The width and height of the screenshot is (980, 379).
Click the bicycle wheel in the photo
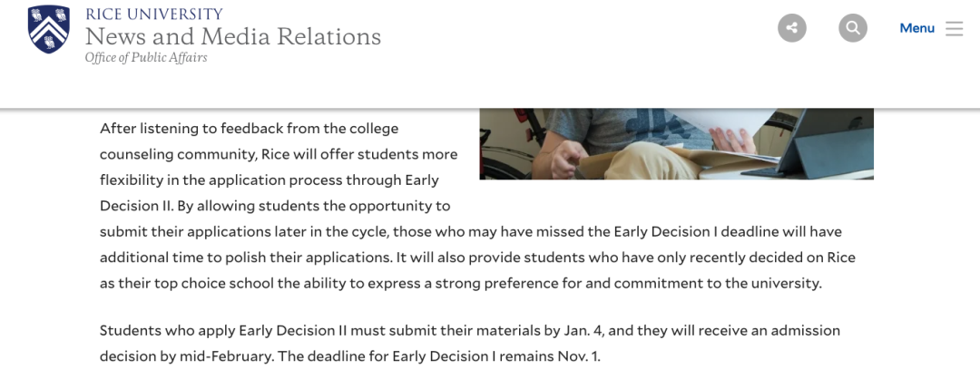505,161
